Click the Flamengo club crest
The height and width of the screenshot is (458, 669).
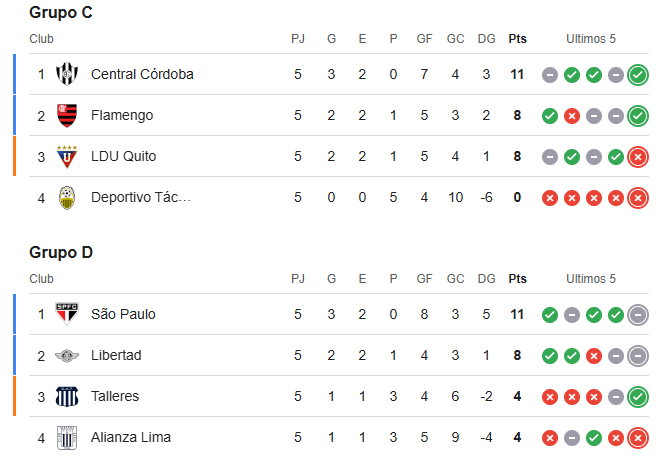click(x=67, y=115)
